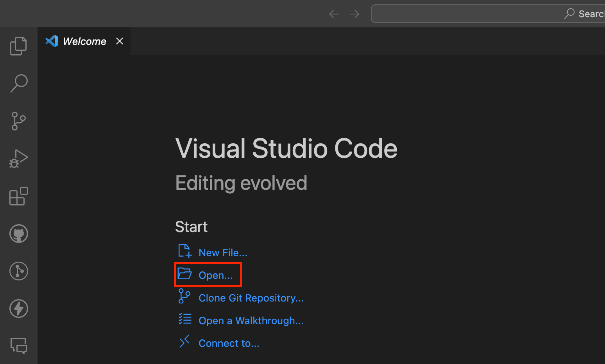The width and height of the screenshot is (605, 364).
Task: Open the Run and Debug view
Action: (x=18, y=159)
